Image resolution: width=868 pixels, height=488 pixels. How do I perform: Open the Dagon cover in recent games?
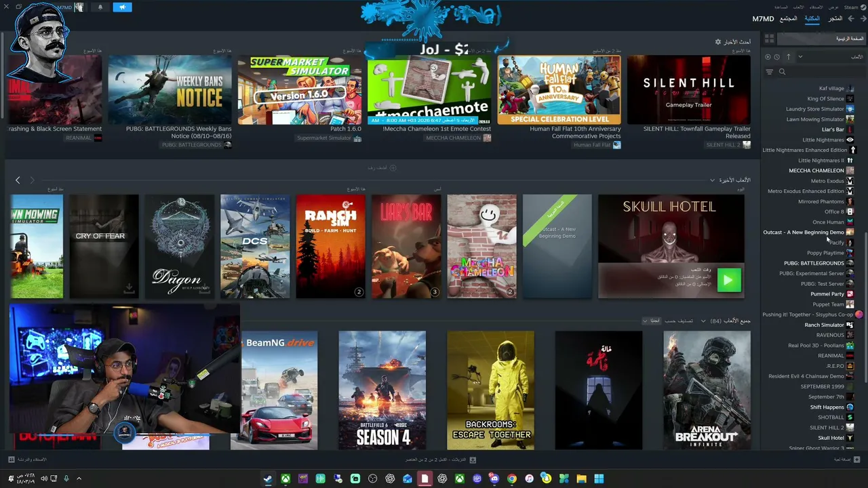pyautogui.click(x=179, y=247)
